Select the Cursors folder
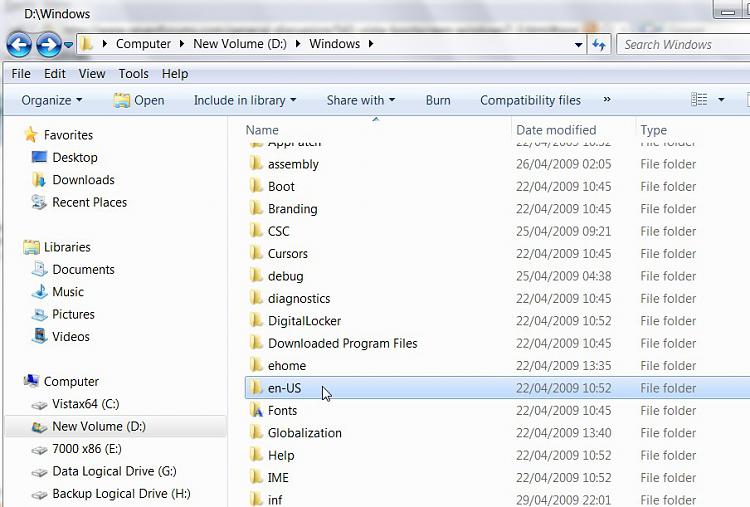This screenshot has height=507, width=750. (x=287, y=254)
